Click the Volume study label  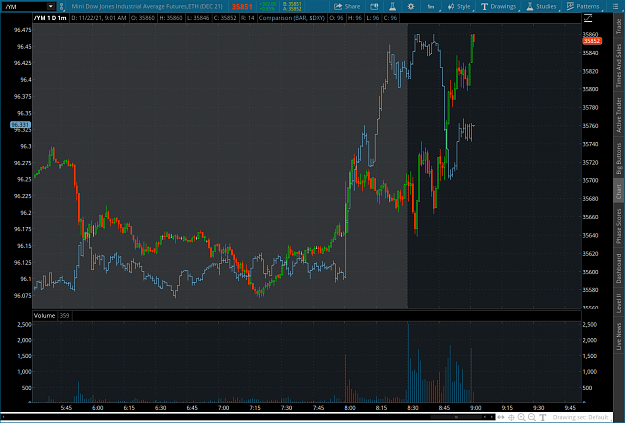[44, 315]
